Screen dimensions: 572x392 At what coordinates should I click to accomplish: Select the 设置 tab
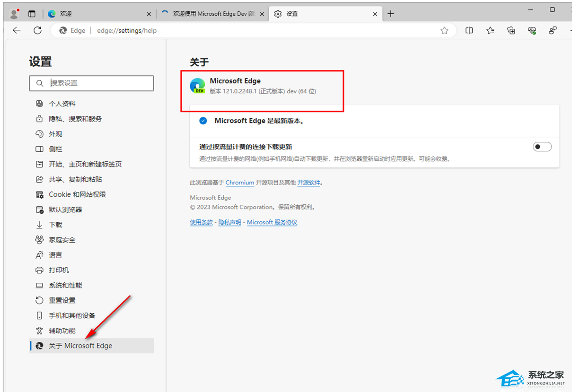tap(325, 14)
